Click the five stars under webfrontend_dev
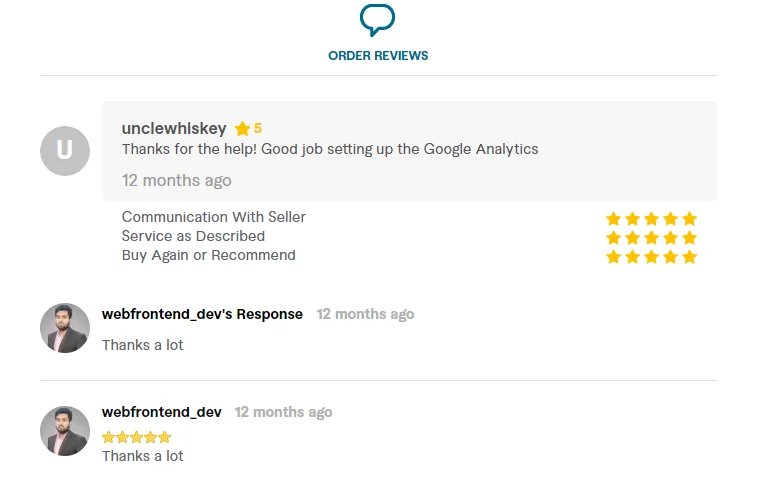This screenshot has height=484, width=775. [137, 437]
